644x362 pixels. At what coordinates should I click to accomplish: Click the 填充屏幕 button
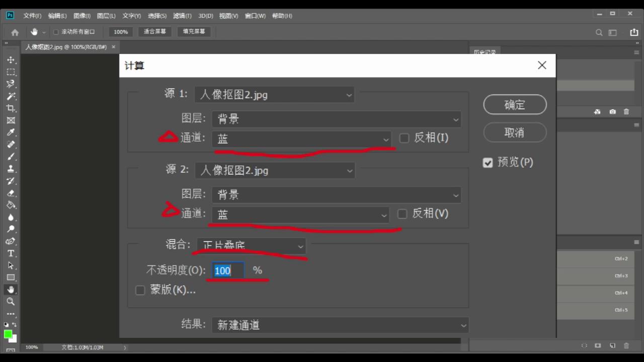coord(194,32)
